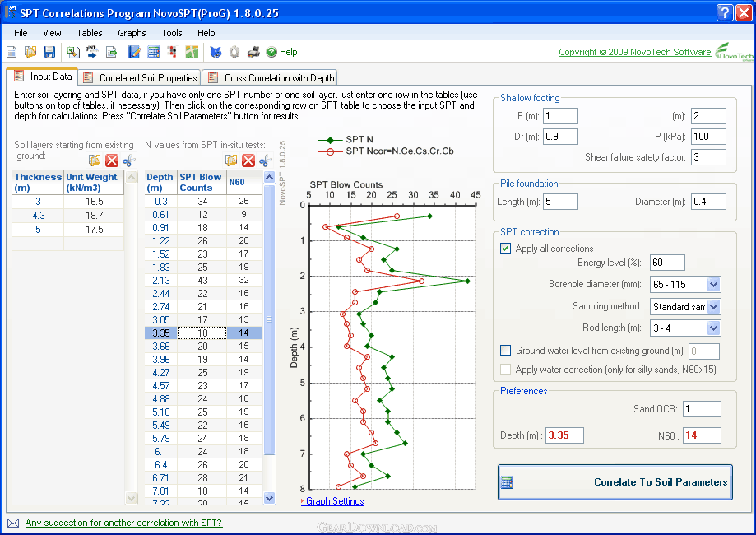
Task: Click pile Length (m) input field
Action: pos(560,202)
